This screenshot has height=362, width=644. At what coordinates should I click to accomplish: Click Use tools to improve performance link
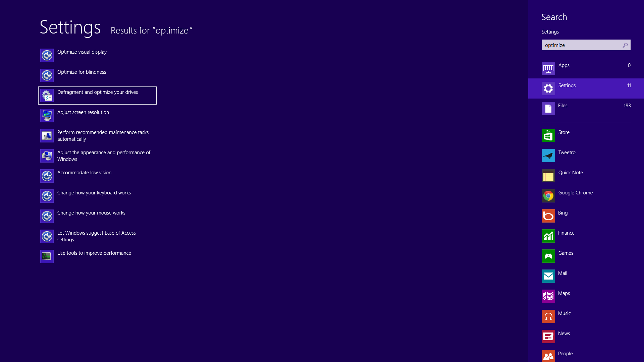tap(94, 253)
